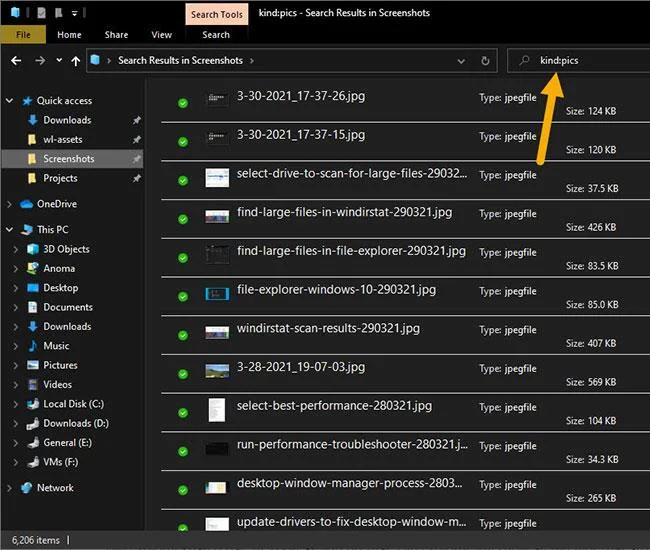Open Downloads under Quick access
Viewport: 650px width, 550px height.
[x=67, y=120]
